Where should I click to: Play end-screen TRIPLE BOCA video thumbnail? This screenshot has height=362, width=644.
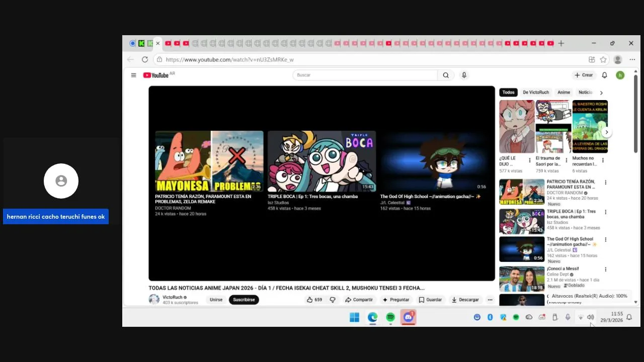tap(321, 161)
